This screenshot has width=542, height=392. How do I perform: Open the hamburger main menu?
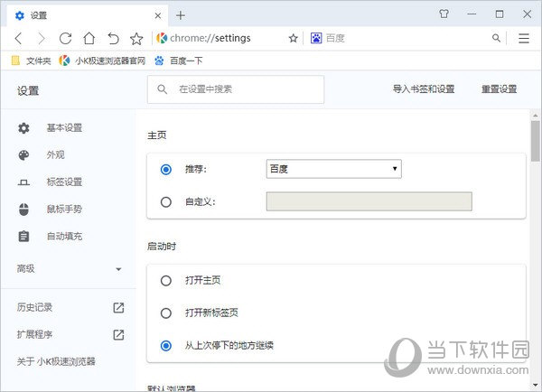[x=524, y=38]
